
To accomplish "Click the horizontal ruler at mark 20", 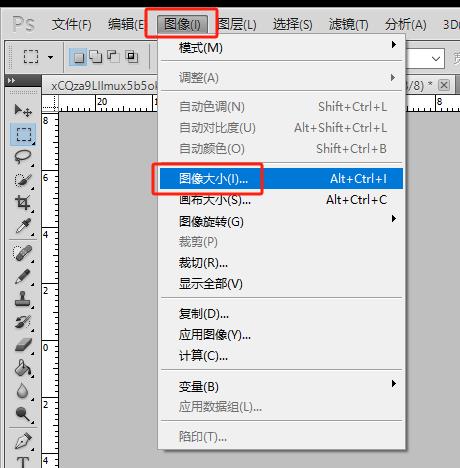I will 102,103.
